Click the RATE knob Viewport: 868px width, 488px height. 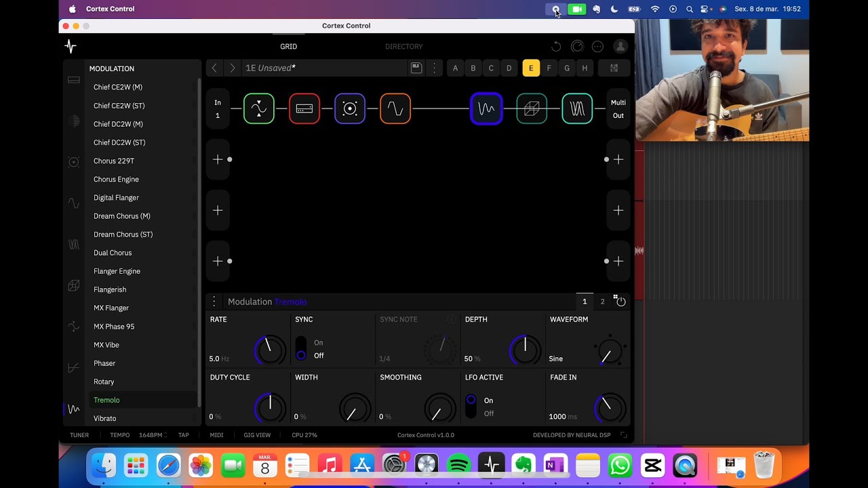point(269,349)
